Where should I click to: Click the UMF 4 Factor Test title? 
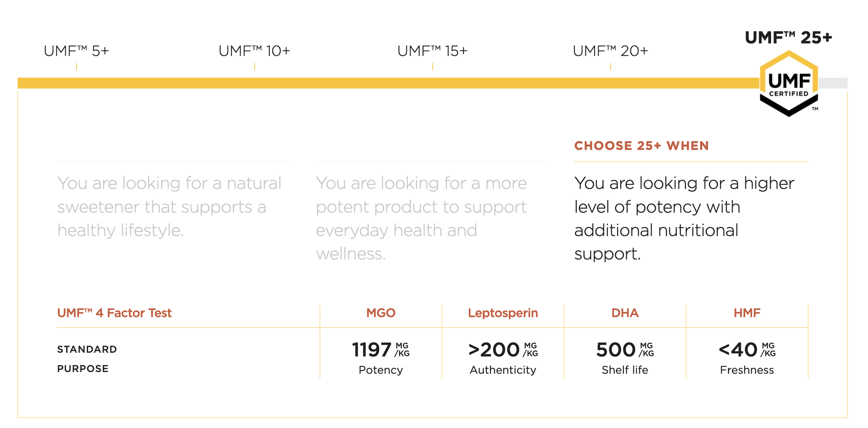(114, 313)
